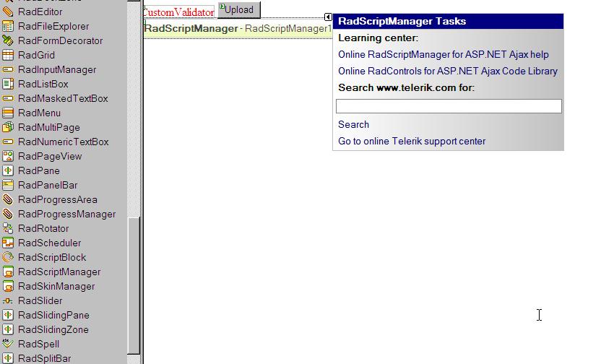This screenshot has height=364, width=614.
Task: Select the RadPanelBar toolbox icon
Action: 8,185
